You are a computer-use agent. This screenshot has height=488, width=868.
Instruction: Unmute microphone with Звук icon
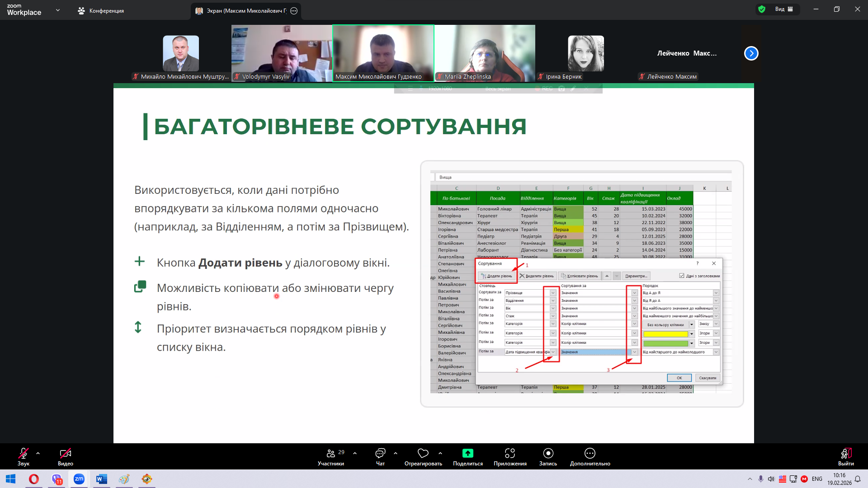(24, 453)
